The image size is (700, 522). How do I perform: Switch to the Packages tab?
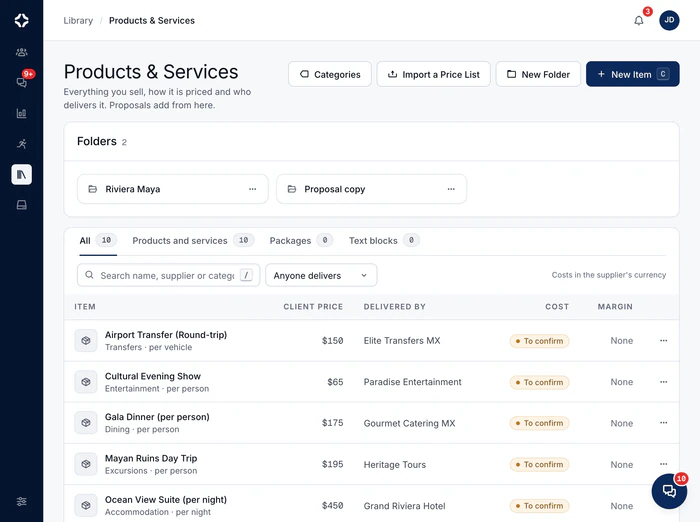pos(301,241)
